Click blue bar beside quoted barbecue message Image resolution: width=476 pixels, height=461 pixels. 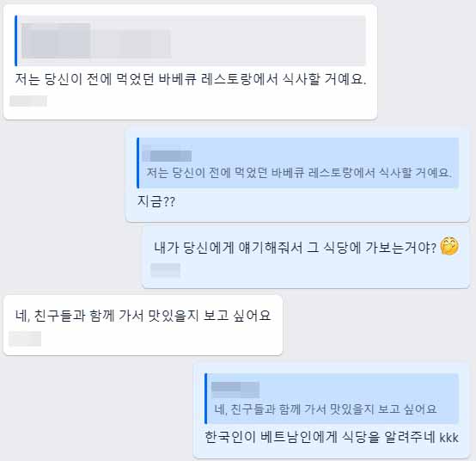[x=138, y=163]
